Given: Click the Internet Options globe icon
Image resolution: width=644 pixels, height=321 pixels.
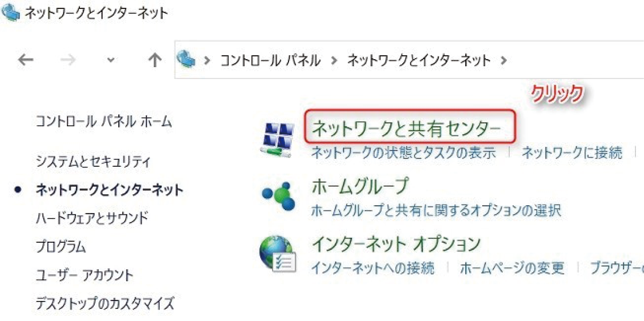Looking at the screenshot, I should click(x=278, y=255).
